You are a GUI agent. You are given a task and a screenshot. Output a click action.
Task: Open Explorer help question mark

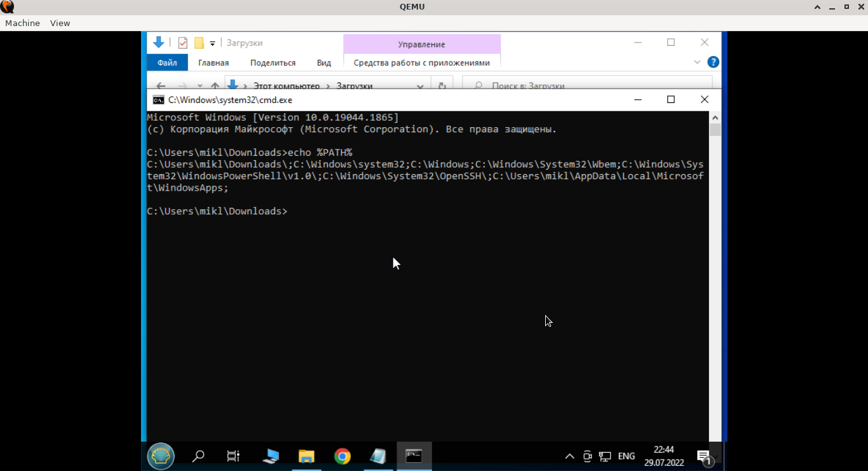pos(713,62)
